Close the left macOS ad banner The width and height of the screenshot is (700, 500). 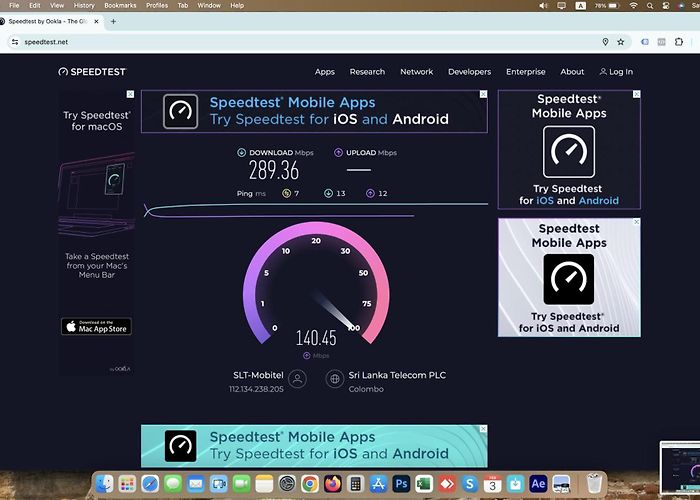click(130, 94)
